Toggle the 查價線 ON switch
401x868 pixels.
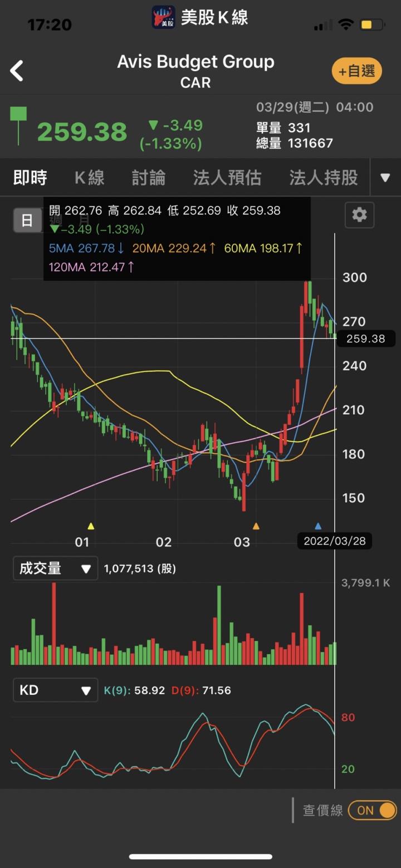[x=373, y=810]
